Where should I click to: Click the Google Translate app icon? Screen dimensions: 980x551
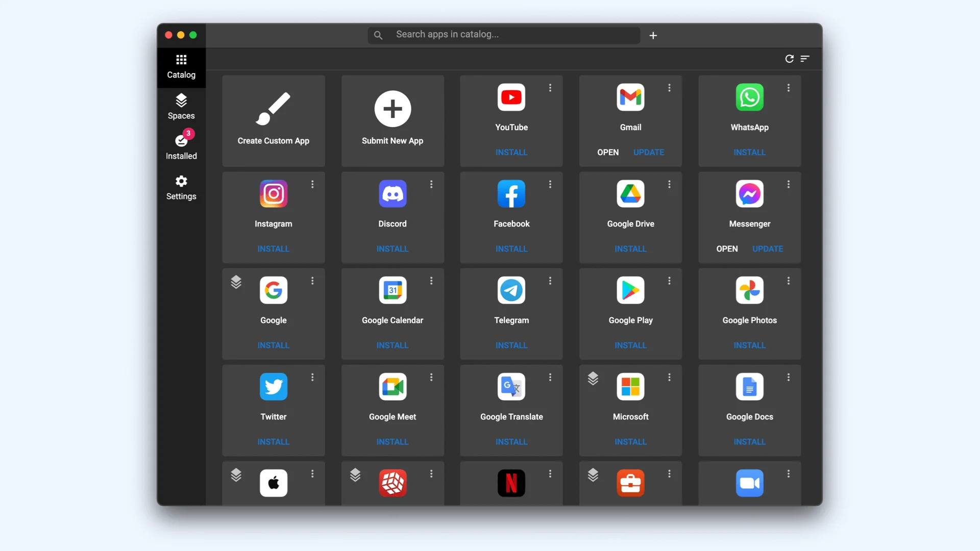511,386
